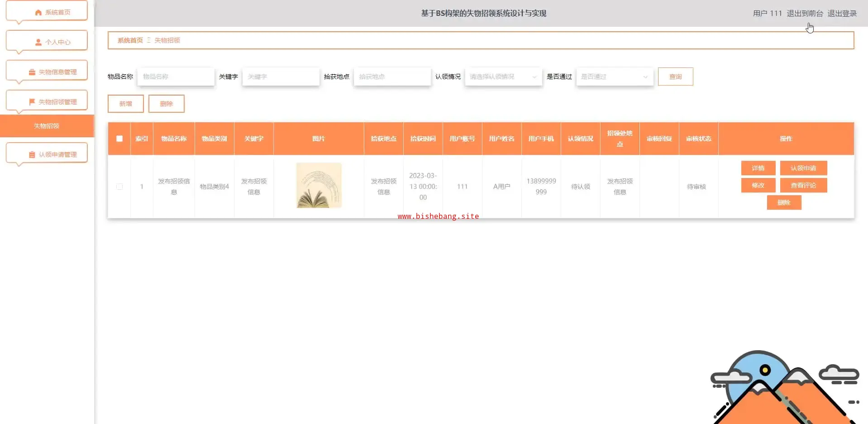Click the A用户 name cell
Screen dimensions: 868x424
pos(502,187)
